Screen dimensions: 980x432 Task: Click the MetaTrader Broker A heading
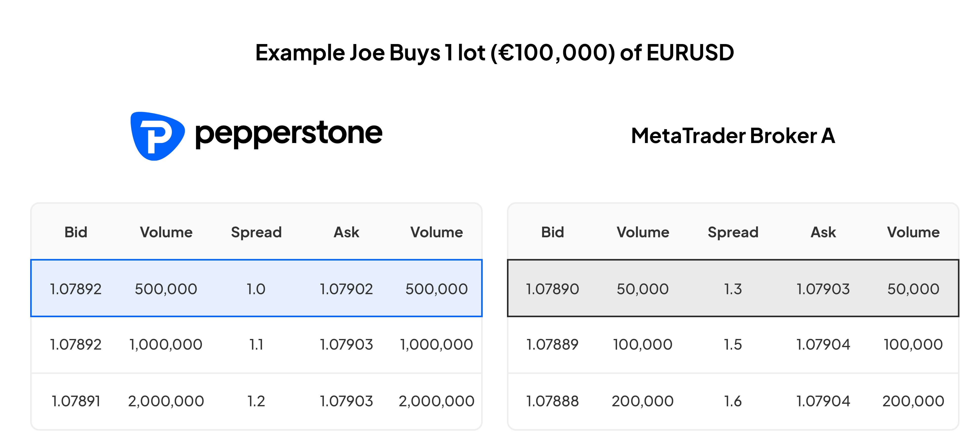(733, 136)
